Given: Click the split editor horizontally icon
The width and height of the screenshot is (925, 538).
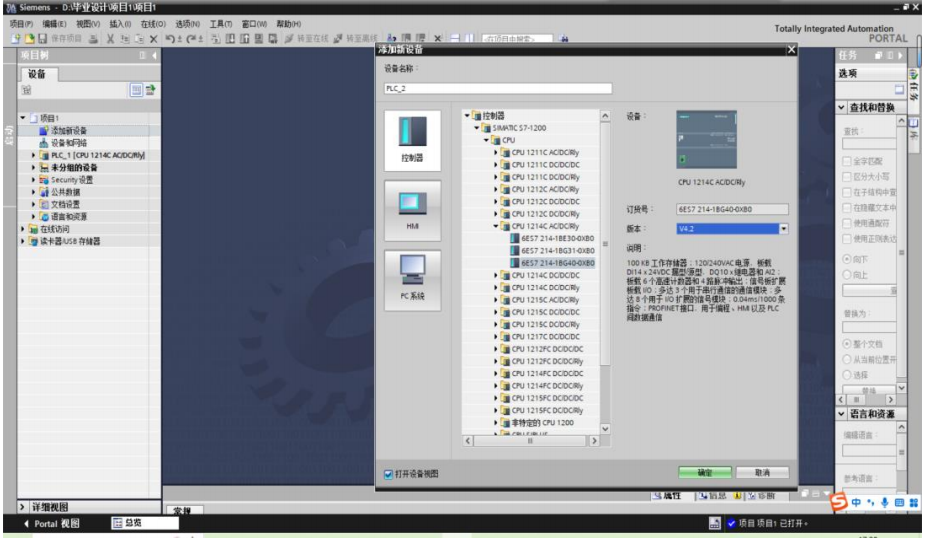Looking at the screenshot, I should tap(455, 38).
